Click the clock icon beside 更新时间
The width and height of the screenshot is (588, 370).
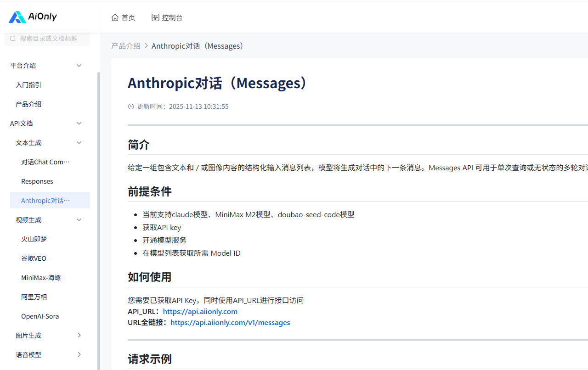[131, 107]
